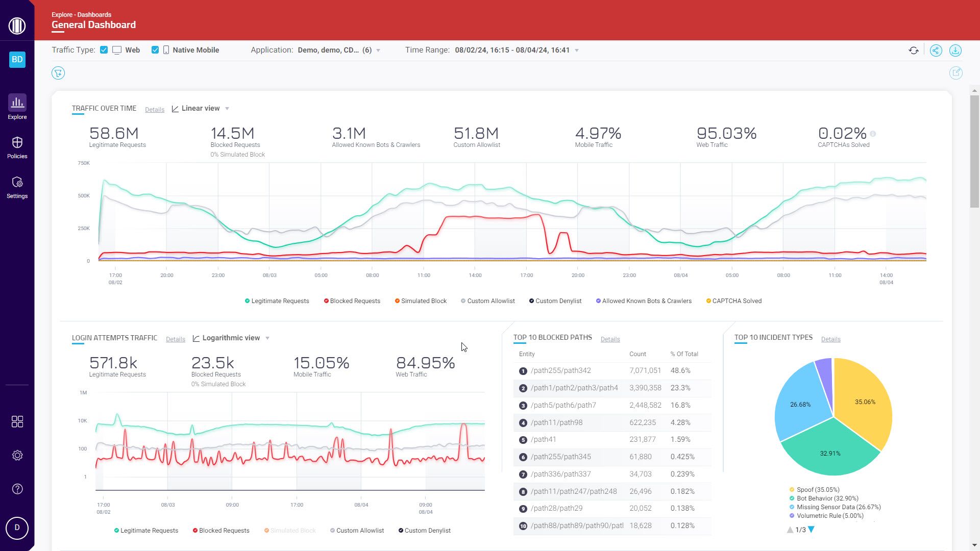The width and height of the screenshot is (980, 551).
Task: Open Details link for Traffic Over Time
Action: tap(154, 110)
